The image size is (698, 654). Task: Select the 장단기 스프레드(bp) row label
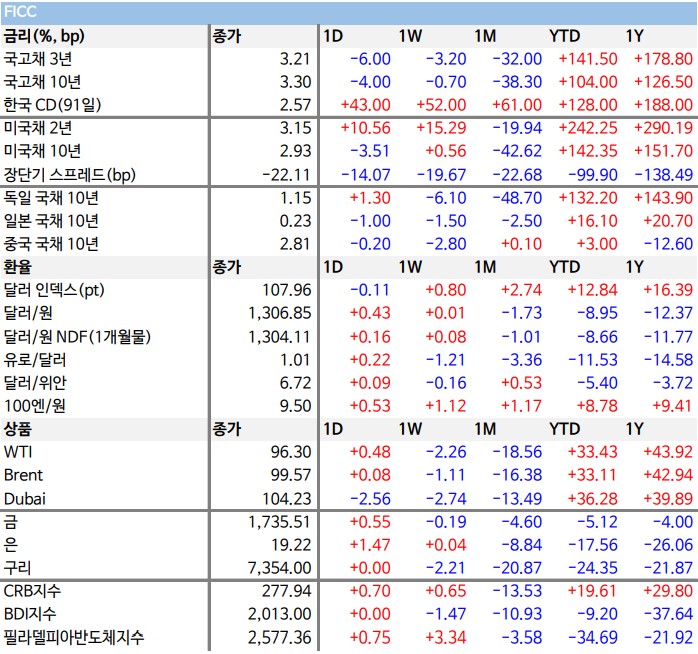(x=69, y=175)
